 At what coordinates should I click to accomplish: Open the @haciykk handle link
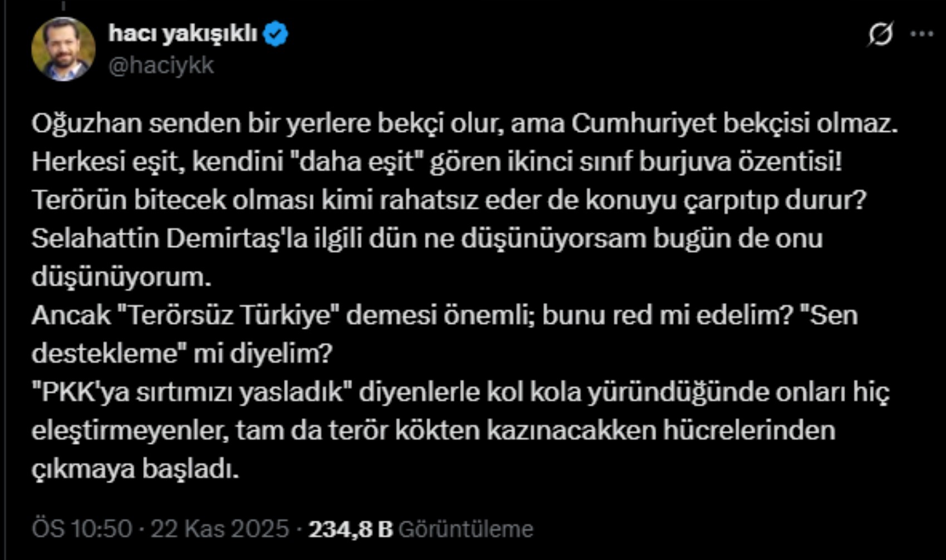pyautogui.click(x=161, y=66)
